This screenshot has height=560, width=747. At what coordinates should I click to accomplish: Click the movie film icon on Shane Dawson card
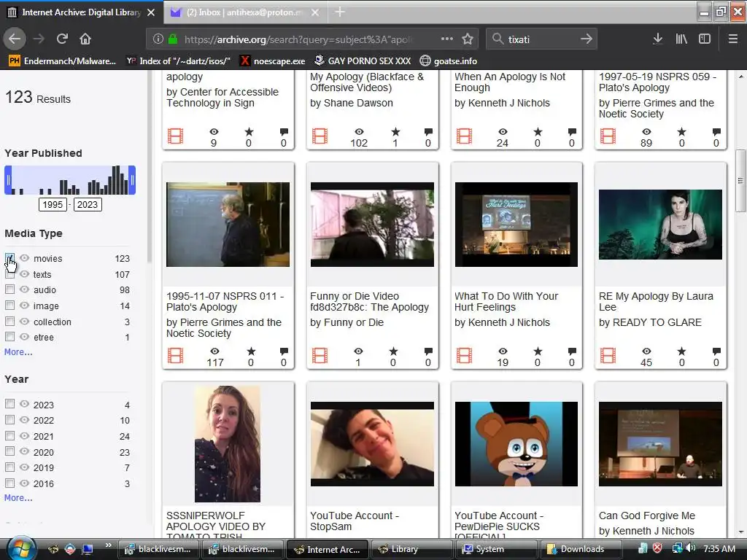320,136
